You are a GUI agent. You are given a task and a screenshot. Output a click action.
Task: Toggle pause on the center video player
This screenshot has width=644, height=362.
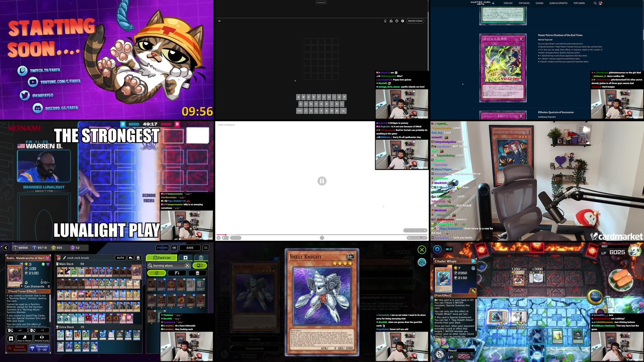coord(321,181)
